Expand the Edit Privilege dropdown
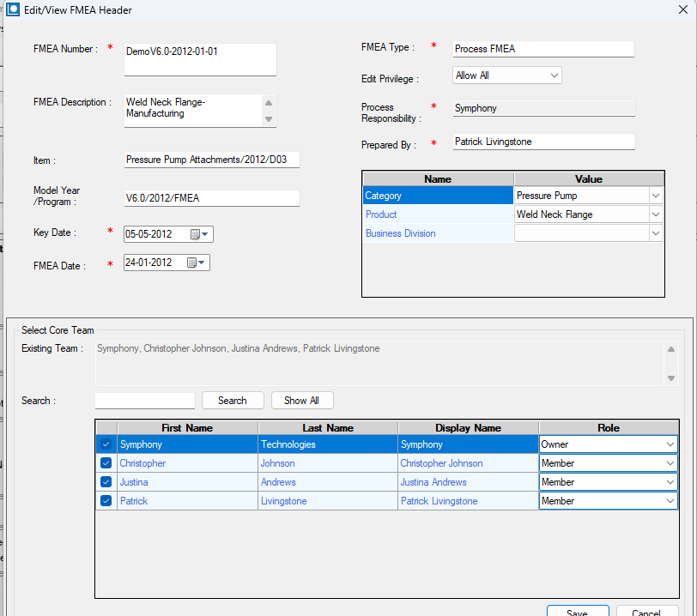This screenshot has height=616, width=697. click(x=554, y=75)
